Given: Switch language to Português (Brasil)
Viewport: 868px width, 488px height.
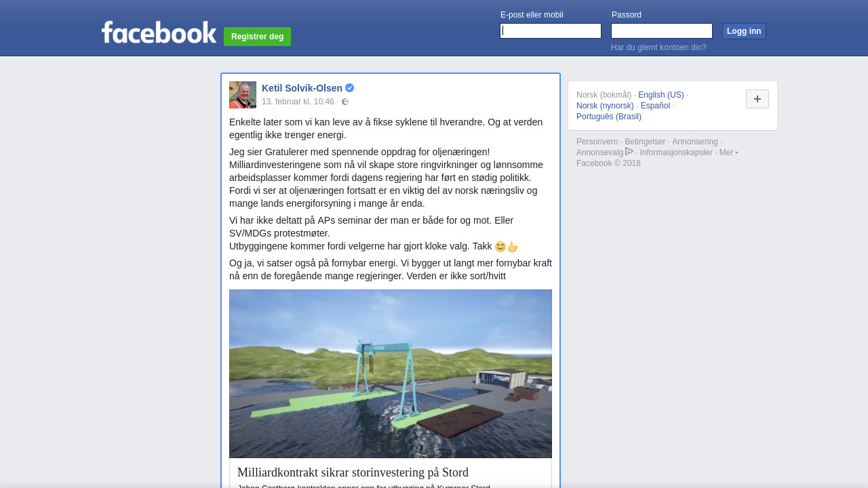Looking at the screenshot, I should point(609,117).
